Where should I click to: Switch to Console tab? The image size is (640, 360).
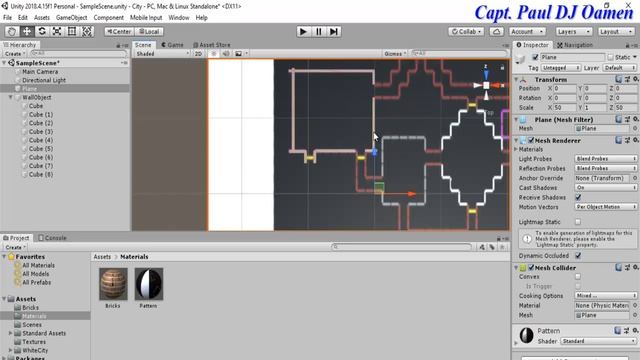point(52,238)
